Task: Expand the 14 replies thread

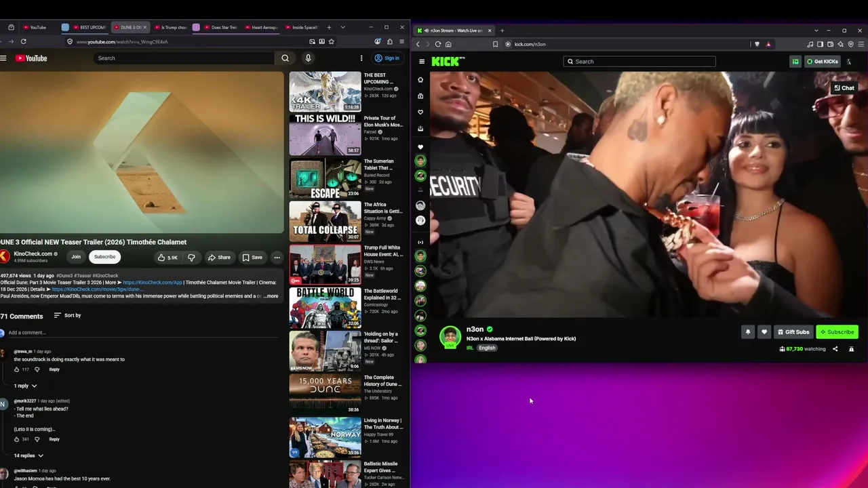Action: (28, 455)
